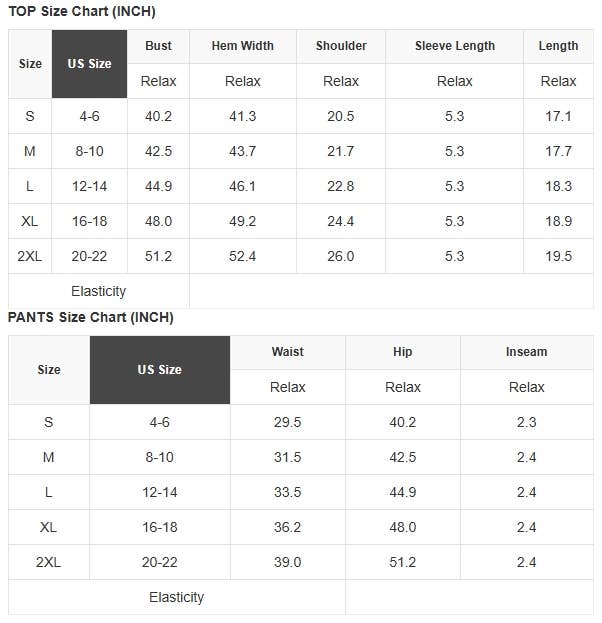Screen dimensions: 602x623
Task: Select the 41.3 hem width cell
Action: click(x=242, y=116)
